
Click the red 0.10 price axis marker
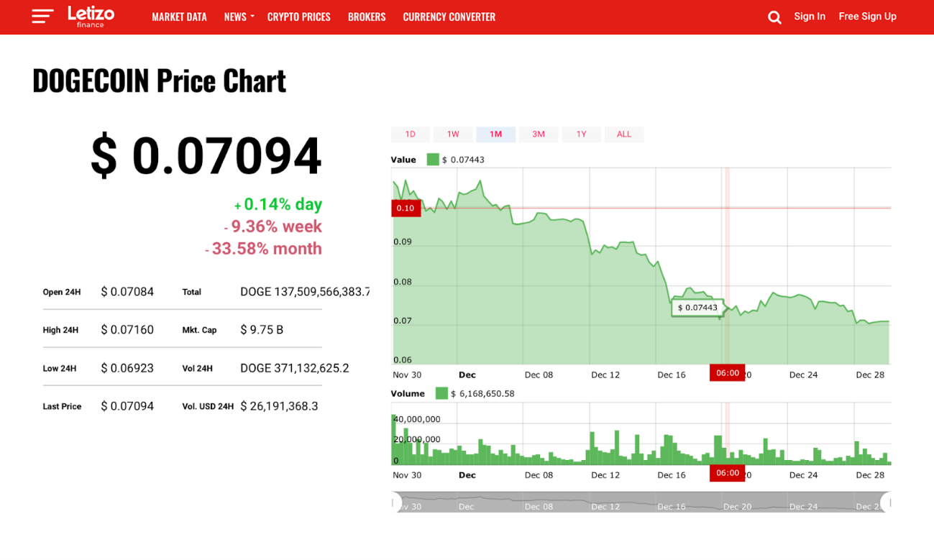pos(406,208)
